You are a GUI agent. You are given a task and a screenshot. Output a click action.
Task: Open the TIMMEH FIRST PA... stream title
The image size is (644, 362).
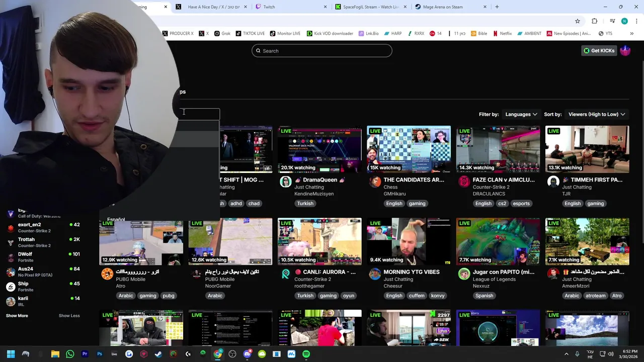[593, 180]
